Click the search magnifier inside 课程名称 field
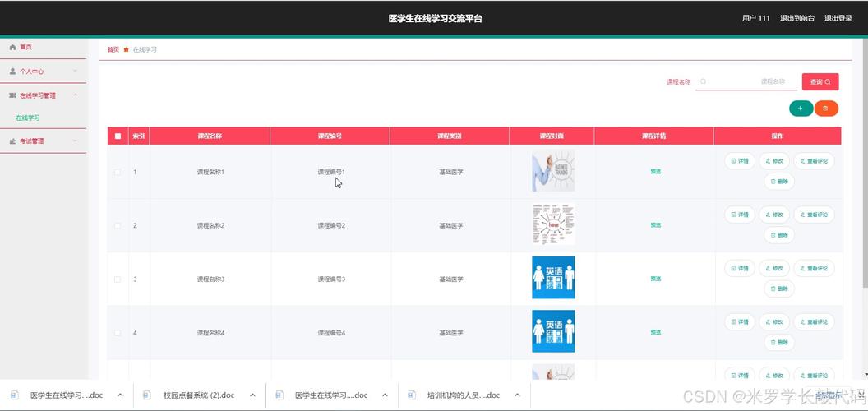This screenshot has width=868, height=411. coord(703,81)
